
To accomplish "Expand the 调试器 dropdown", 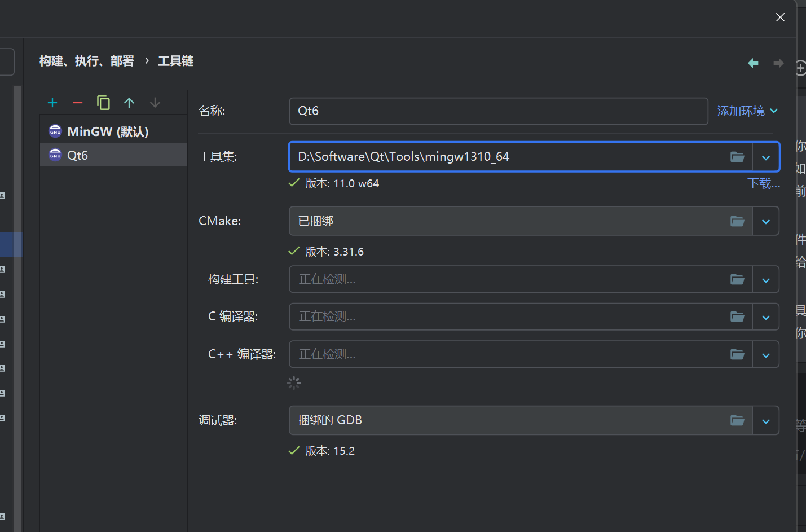I will pos(766,421).
